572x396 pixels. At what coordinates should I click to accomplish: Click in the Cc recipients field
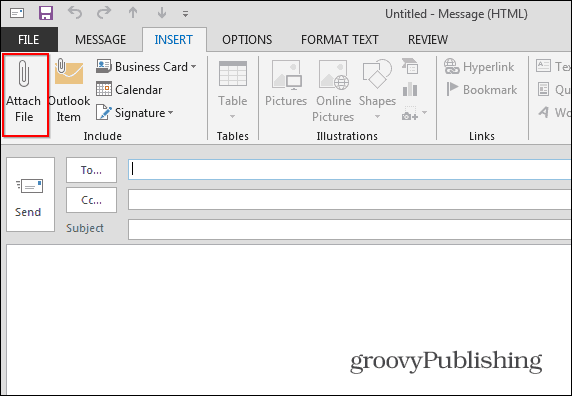tap(349, 199)
